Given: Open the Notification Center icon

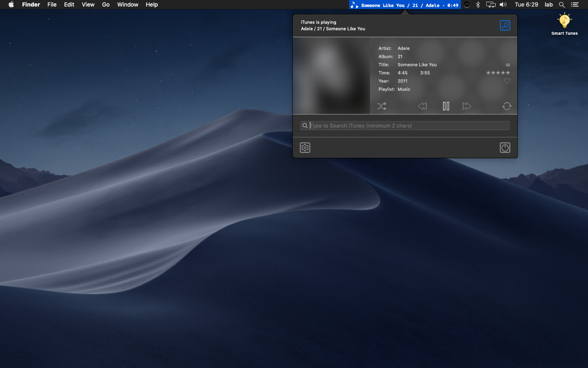Looking at the screenshot, I should click(x=575, y=5).
